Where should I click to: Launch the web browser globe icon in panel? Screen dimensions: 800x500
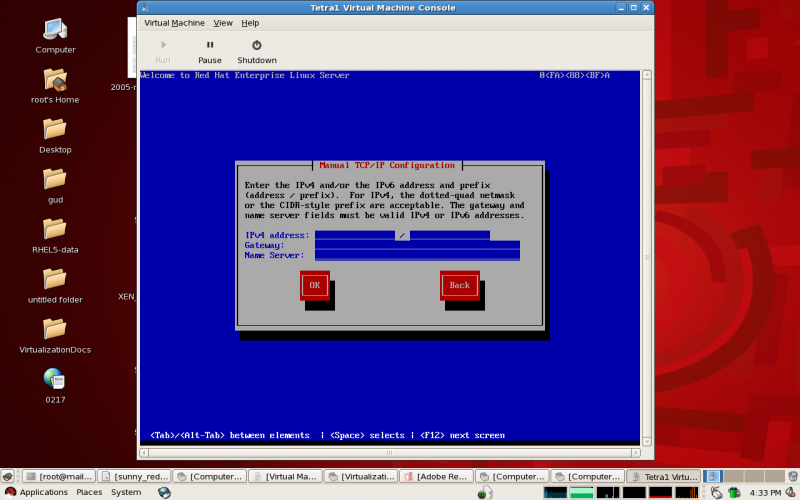point(164,492)
